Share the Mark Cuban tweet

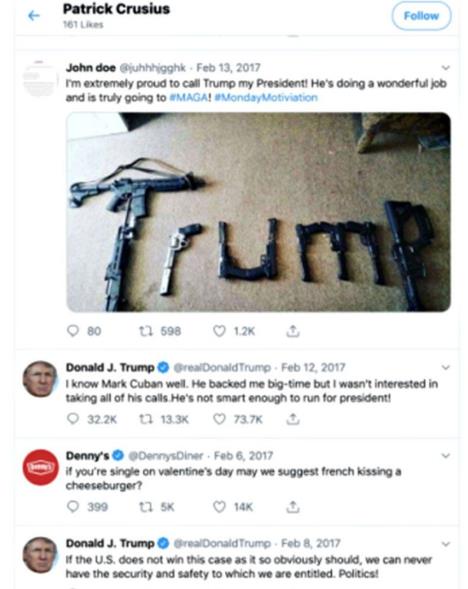tap(293, 419)
